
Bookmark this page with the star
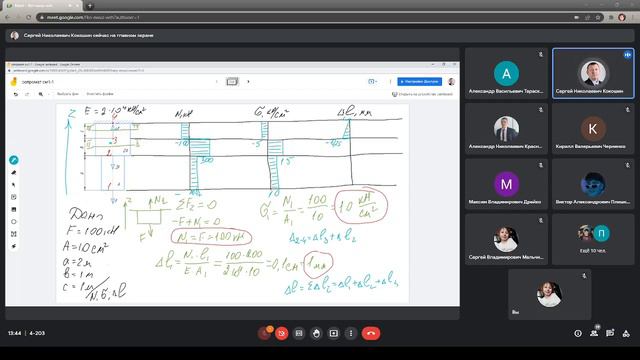pyautogui.click(x=598, y=18)
